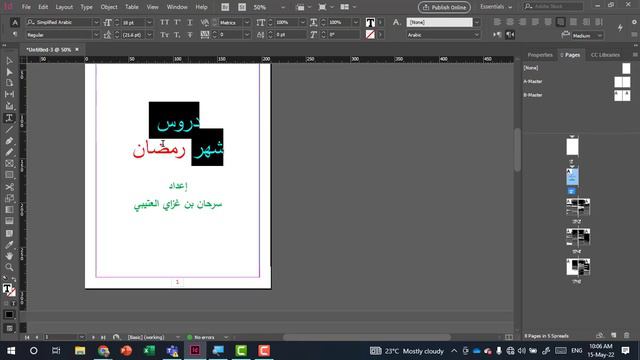Click the fill color T swatch in toolbox

click(x=7, y=288)
